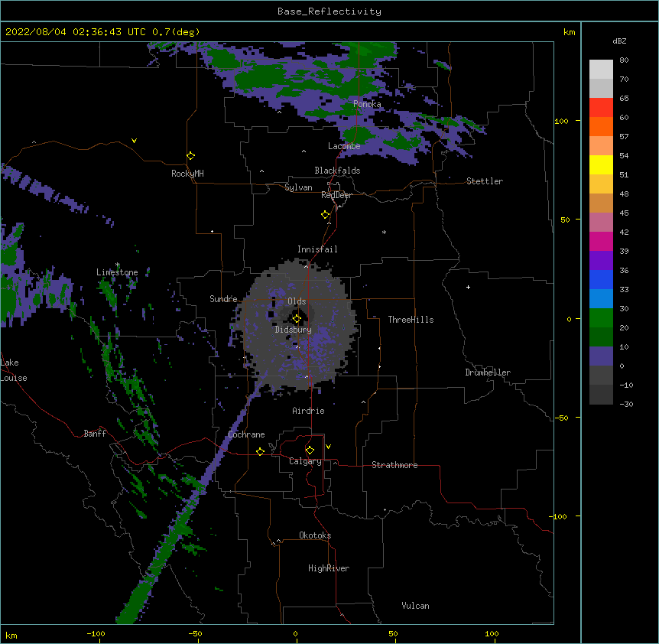Screen dimensions: 659x644
Task: Click the white asterisk marker east of Innisfail
Action: (384, 232)
